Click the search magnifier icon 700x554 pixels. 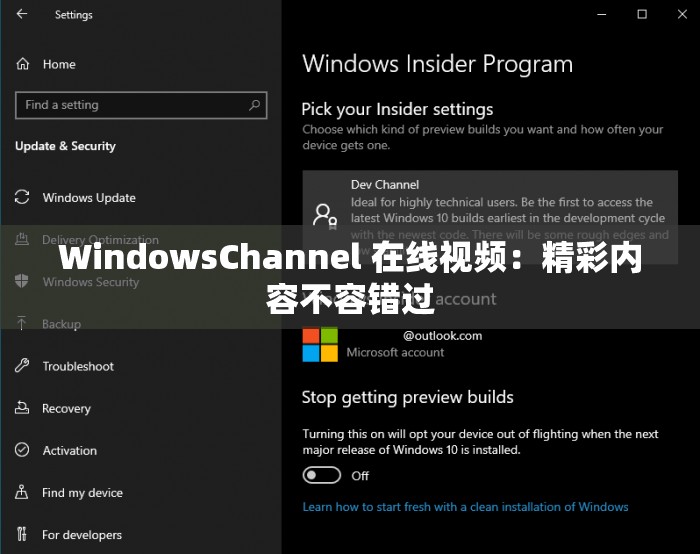coord(254,105)
